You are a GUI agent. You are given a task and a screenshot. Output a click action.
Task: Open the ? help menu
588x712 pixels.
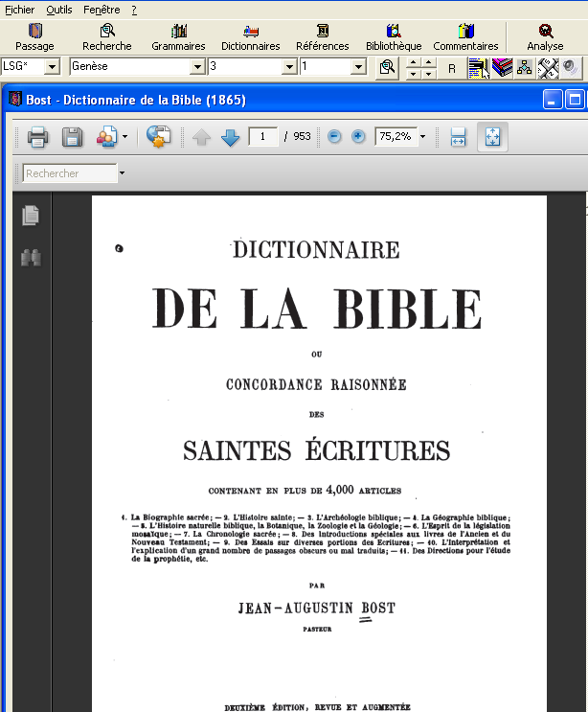click(x=134, y=10)
